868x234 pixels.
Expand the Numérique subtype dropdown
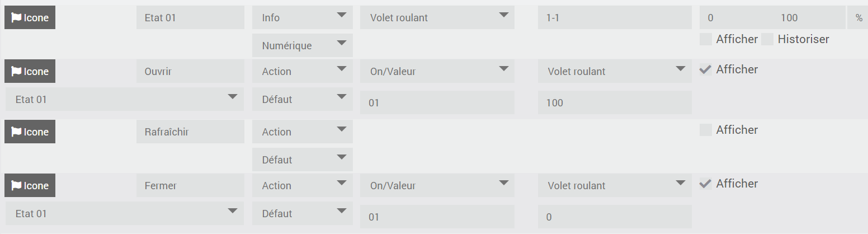302,45
